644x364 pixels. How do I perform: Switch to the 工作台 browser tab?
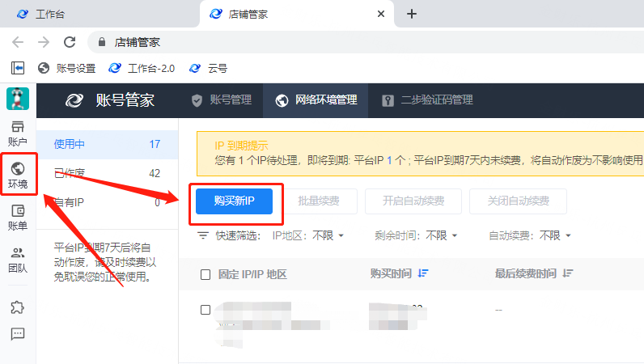pos(100,14)
